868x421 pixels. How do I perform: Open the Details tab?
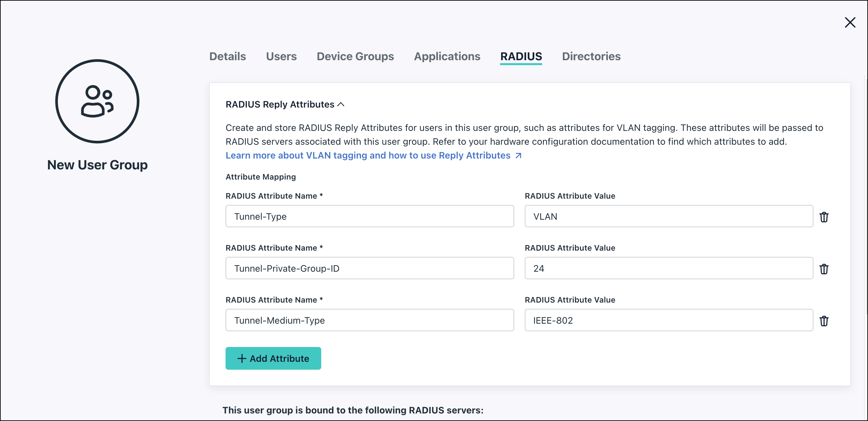point(228,56)
